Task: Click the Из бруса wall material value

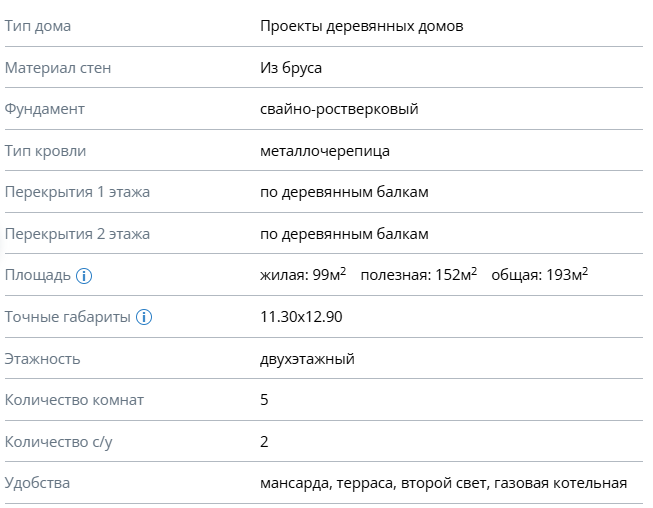Action: coord(291,68)
